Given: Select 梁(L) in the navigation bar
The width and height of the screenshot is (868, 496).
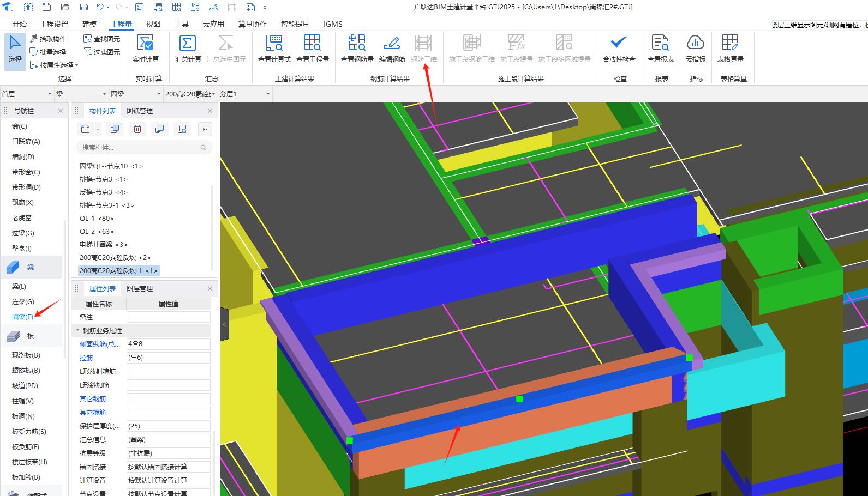Looking at the screenshot, I should click(x=19, y=286).
